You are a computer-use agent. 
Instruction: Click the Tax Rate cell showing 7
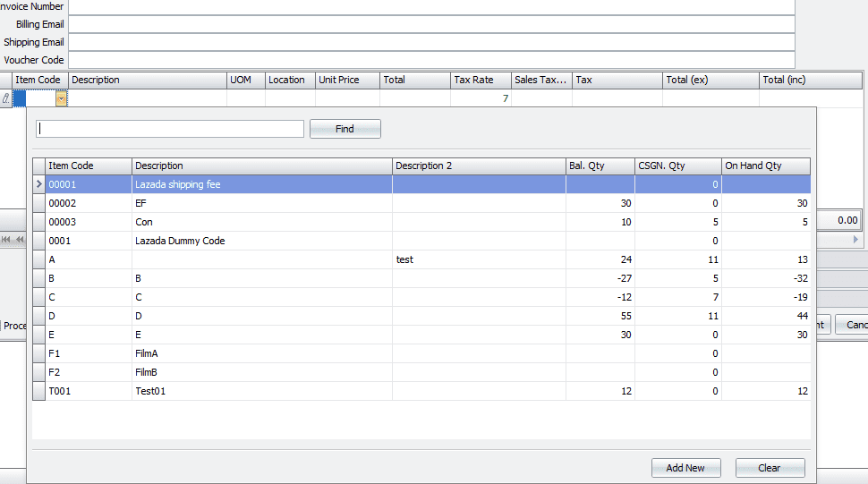481,99
